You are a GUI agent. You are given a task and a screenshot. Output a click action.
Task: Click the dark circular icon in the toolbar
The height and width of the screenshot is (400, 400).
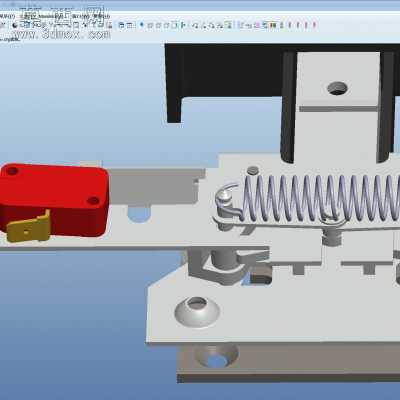tap(15, 25)
